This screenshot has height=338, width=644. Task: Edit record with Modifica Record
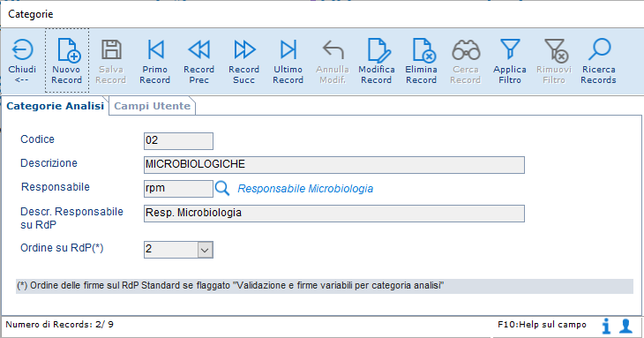coord(377,62)
